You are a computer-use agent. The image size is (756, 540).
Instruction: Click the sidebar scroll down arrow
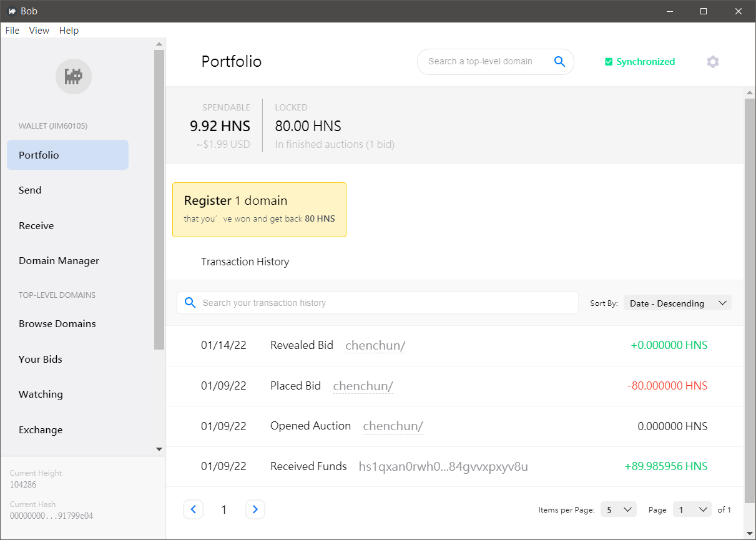(x=159, y=449)
